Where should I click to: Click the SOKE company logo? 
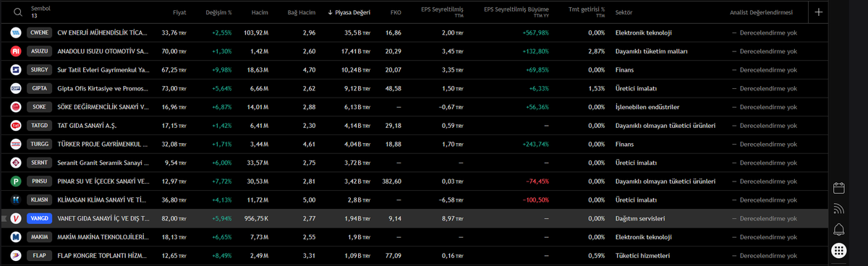pyautogui.click(x=16, y=107)
